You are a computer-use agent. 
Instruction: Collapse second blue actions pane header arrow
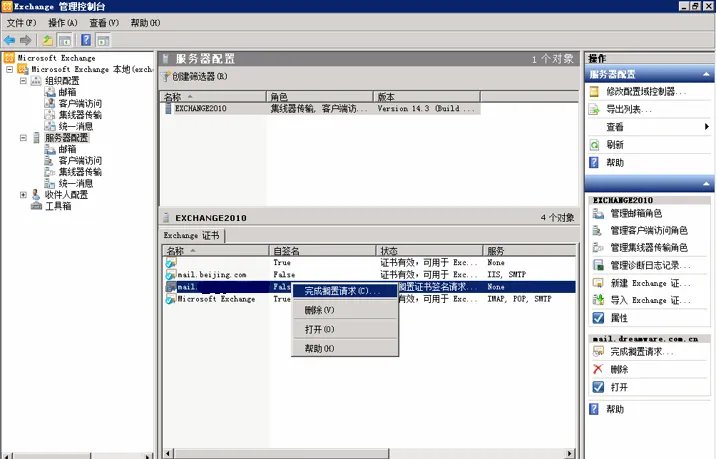tap(706, 184)
